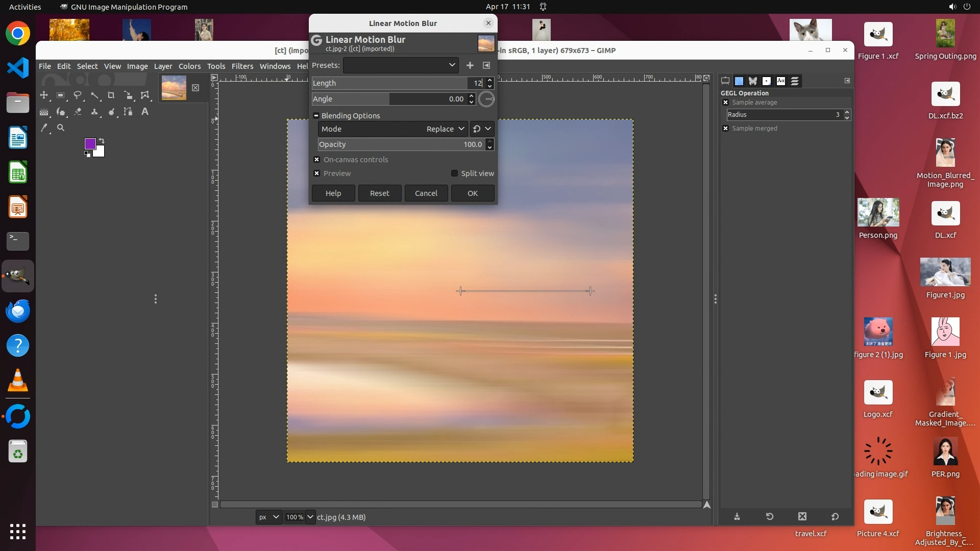
Task: Toggle the Preview checkbox
Action: click(x=317, y=173)
